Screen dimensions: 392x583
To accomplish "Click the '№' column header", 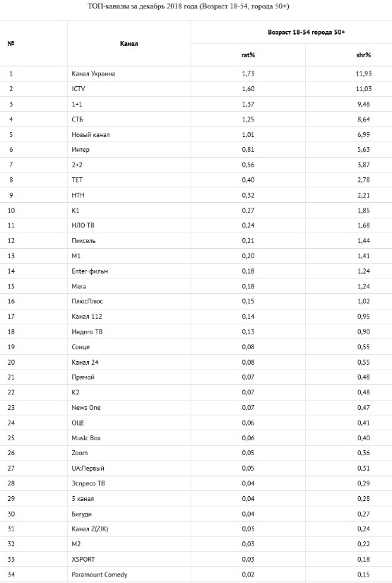I will [11, 44].
